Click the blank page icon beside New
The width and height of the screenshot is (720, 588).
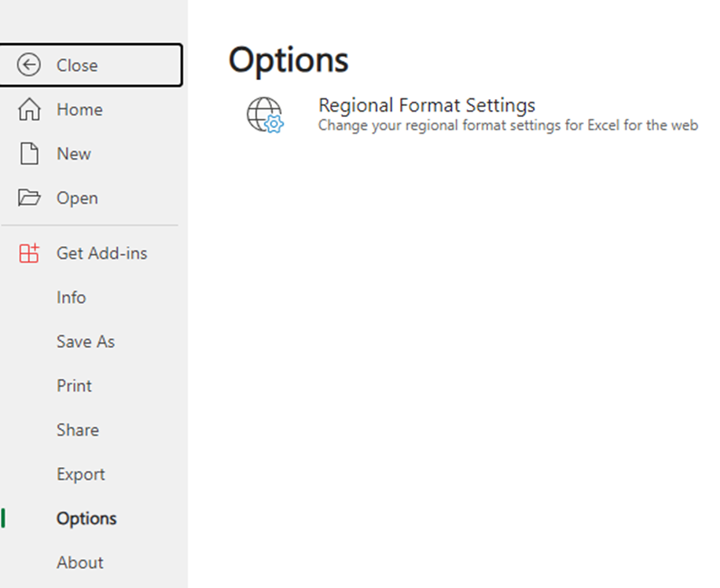click(x=29, y=153)
